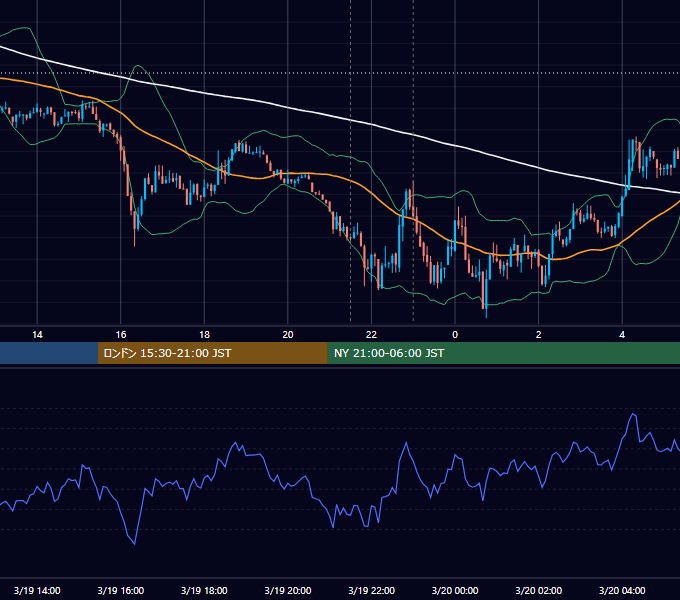Viewport: 680px width, 600px height.
Task: Click the hour label 20 on the price chart axis
Action: [288, 335]
